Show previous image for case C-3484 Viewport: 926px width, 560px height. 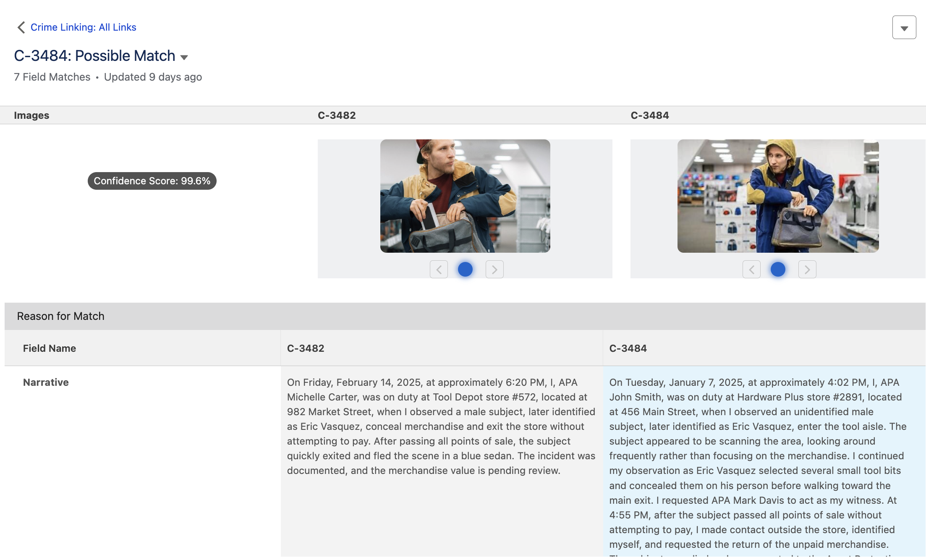(751, 270)
